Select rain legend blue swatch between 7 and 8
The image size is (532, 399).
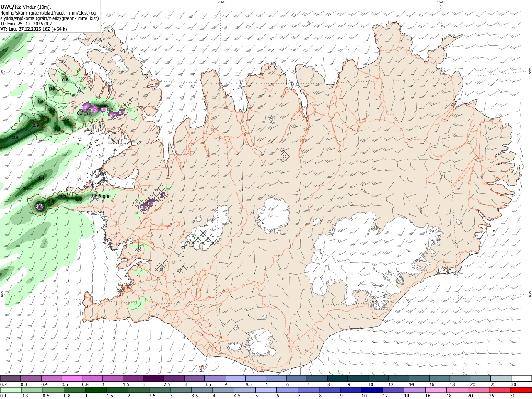pyautogui.click(x=308, y=390)
